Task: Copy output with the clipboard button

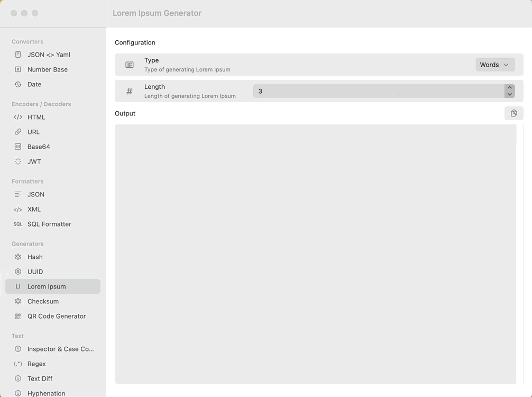Action: pos(513,113)
